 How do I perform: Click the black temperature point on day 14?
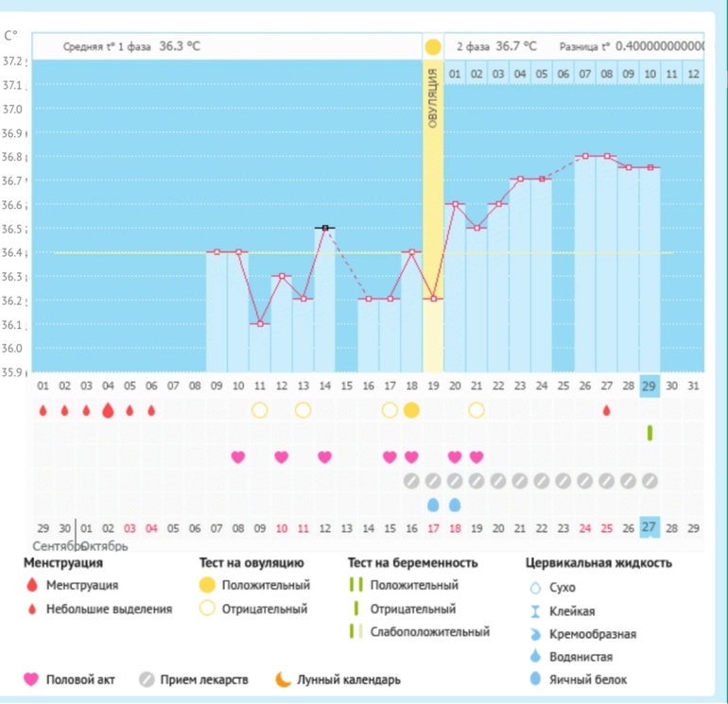click(325, 228)
